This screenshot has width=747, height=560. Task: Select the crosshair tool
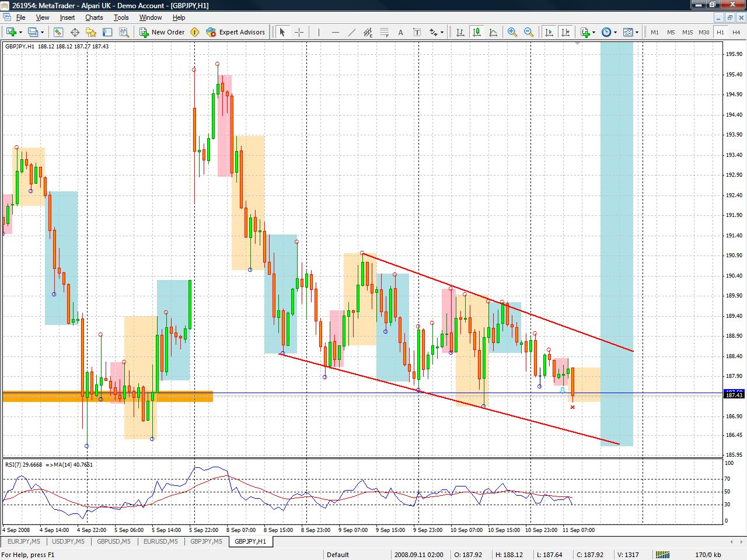pyautogui.click(x=299, y=32)
